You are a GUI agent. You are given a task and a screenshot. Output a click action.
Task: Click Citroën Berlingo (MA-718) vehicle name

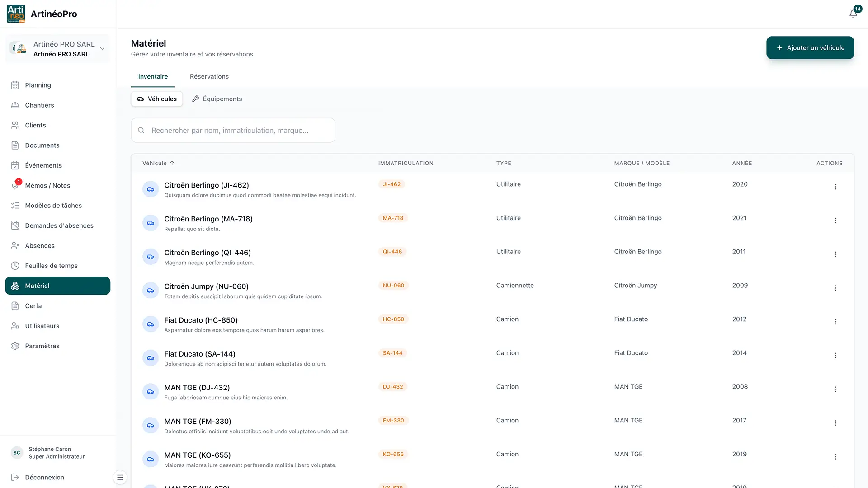tap(208, 219)
